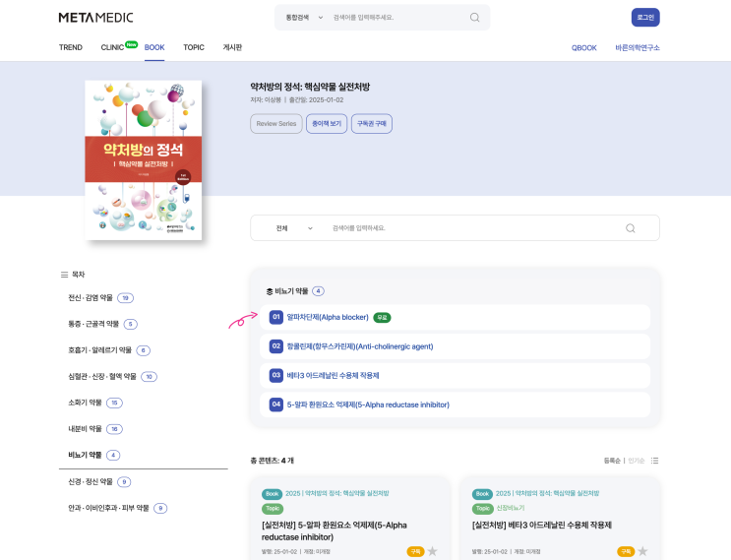The image size is (731, 560).
Task: Click the 약처방의 정석: 핵심약물 실전처방 title
Action: (x=310, y=87)
